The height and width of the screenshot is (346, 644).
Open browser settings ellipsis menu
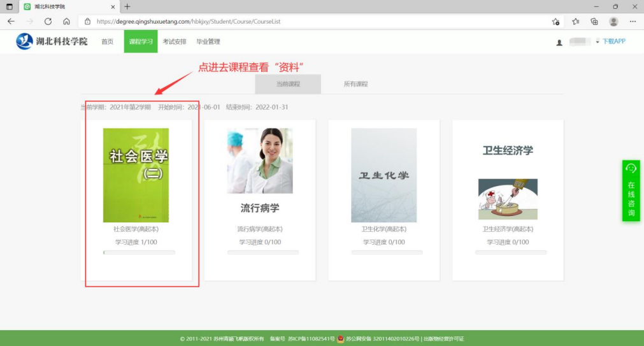pos(633,22)
